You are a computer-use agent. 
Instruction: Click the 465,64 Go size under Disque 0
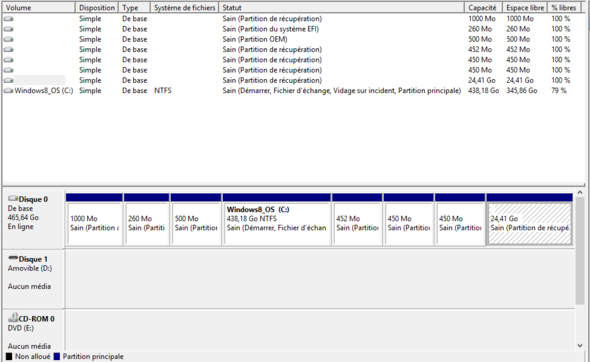tap(23, 218)
